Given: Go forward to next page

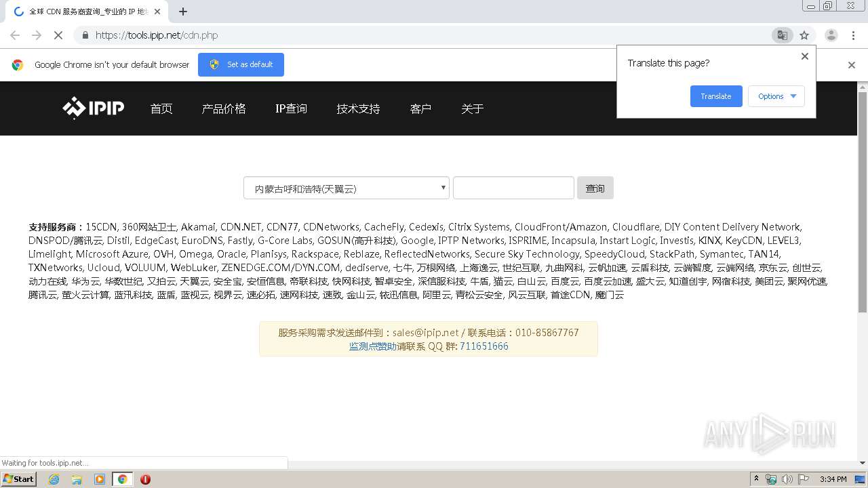Looking at the screenshot, I should (x=37, y=35).
